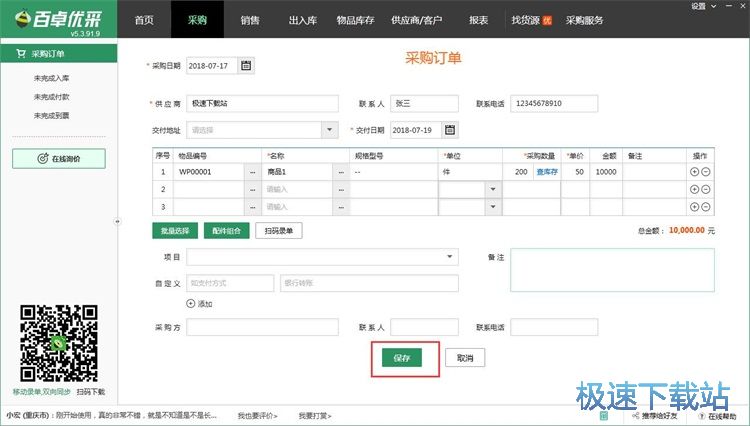Browse item codes for row 2
This screenshot has height=426, width=750.
(x=253, y=190)
